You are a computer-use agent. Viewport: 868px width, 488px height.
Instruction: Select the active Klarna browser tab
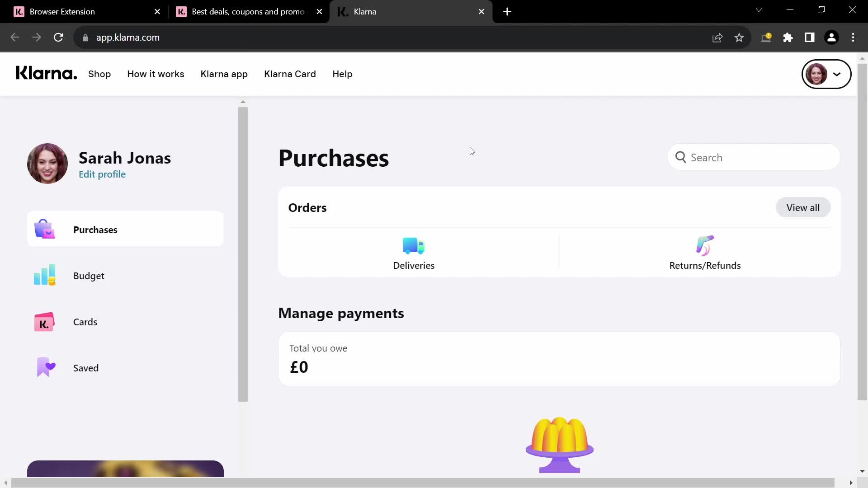pyautogui.click(x=410, y=12)
